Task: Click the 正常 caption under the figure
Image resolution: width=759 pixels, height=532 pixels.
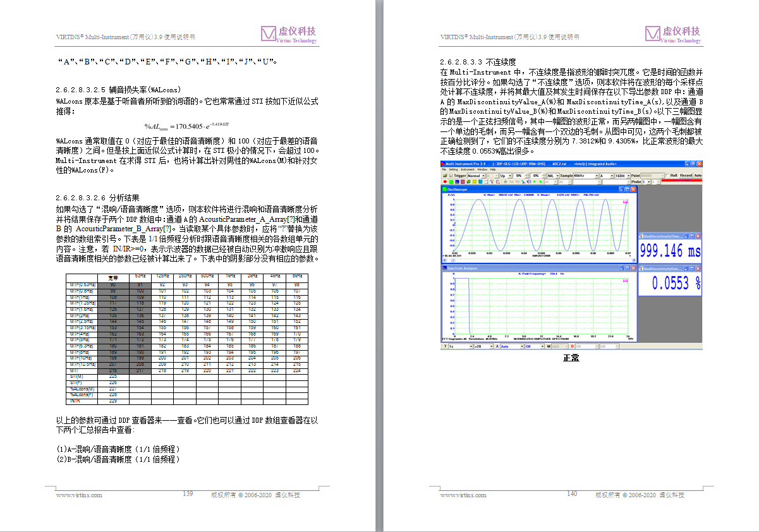Action: click(571, 358)
